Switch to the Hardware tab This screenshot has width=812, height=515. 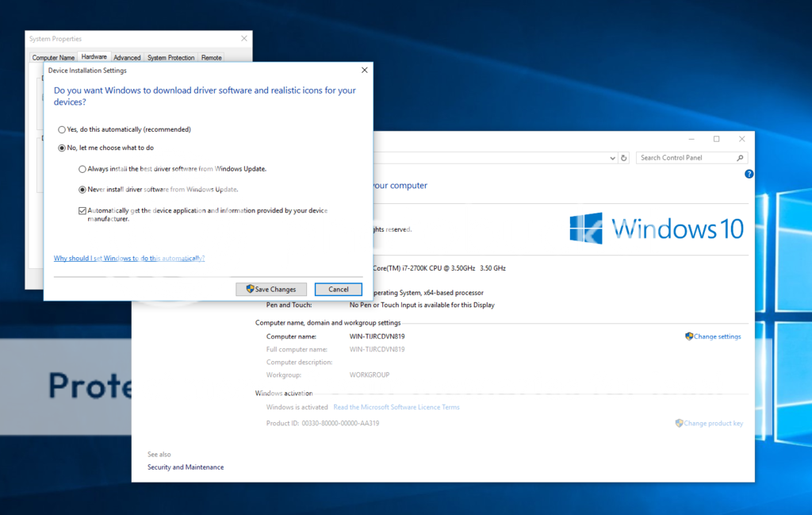tap(94, 57)
